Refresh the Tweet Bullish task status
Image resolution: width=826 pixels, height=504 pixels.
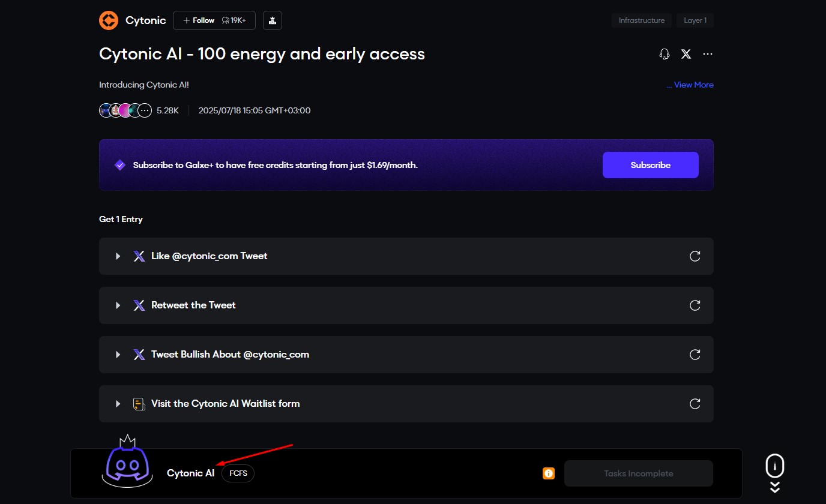695,355
